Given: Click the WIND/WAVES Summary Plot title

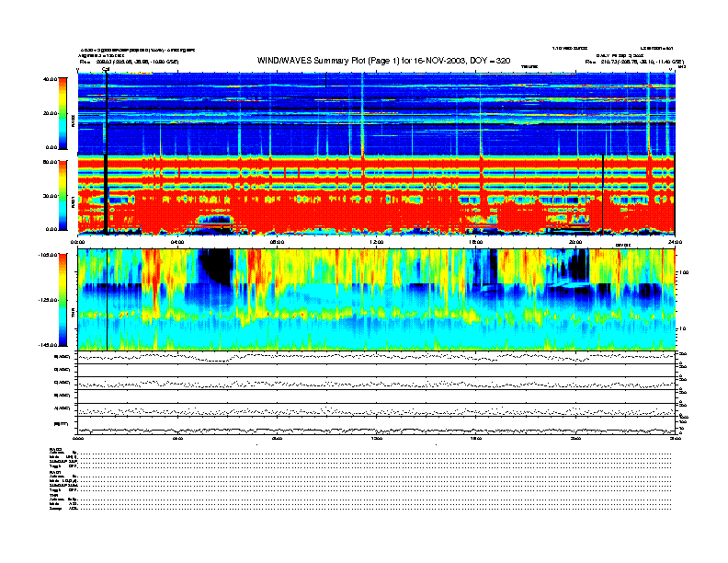Looking at the screenshot, I should tap(383, 61).
